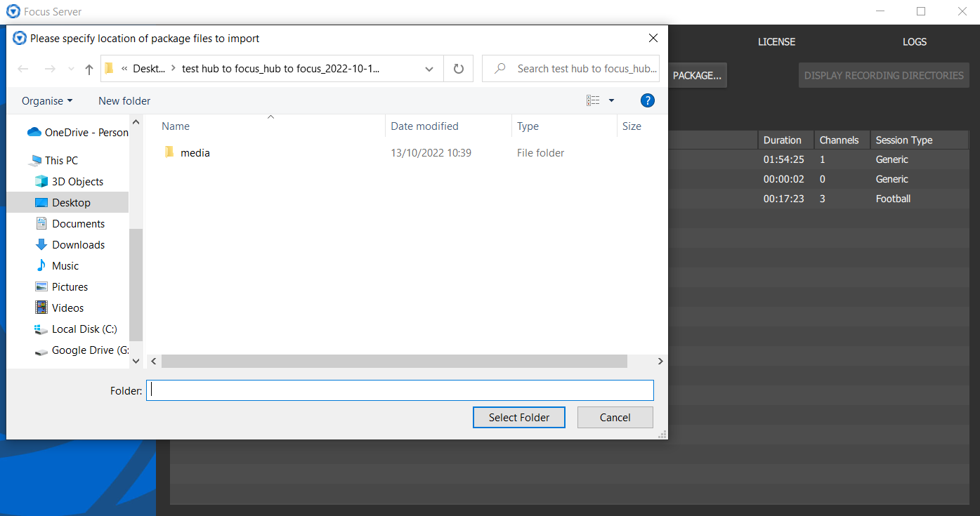Create a New folder
980x516 pixels.
(x=124, y=101)
